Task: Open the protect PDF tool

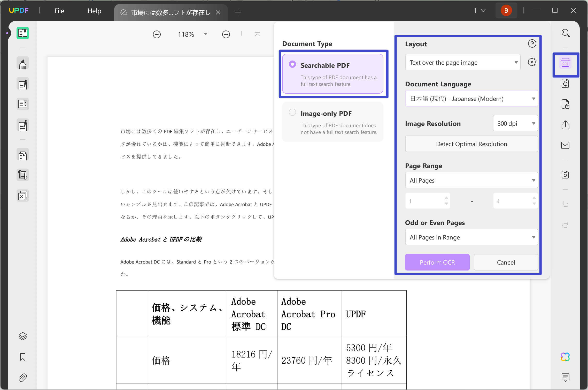Action: click(566, 104)
